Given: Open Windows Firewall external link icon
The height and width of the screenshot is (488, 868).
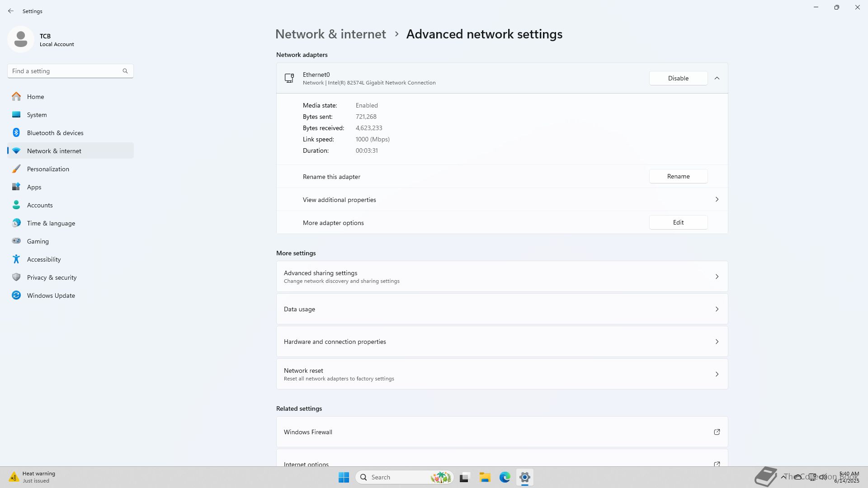Looking at the screenshot, I should point(717,432).
